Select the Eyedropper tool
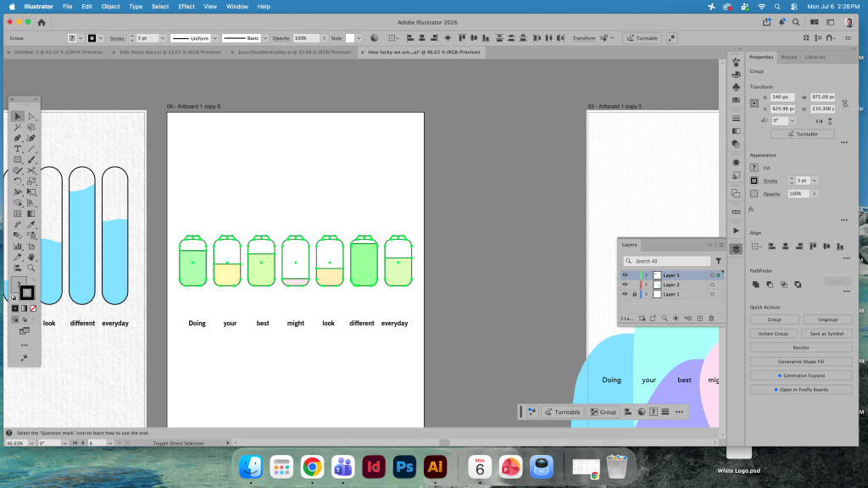 (31, 225)
